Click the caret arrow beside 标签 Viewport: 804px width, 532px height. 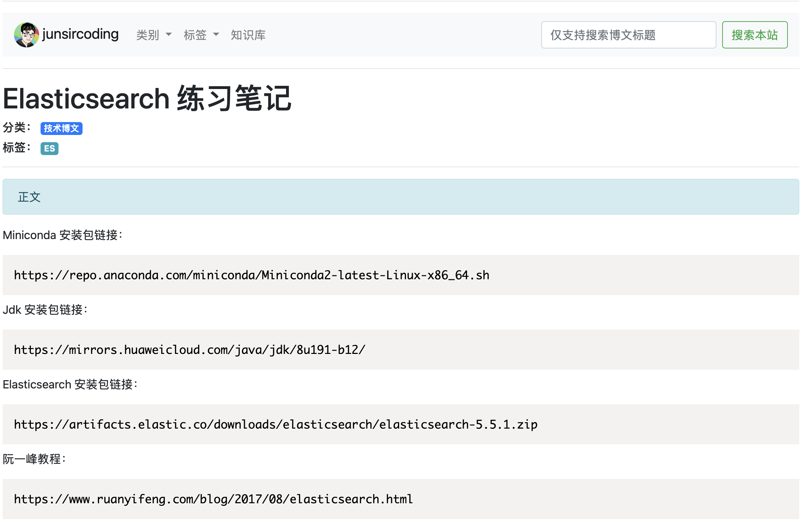(x=216, y=35)
